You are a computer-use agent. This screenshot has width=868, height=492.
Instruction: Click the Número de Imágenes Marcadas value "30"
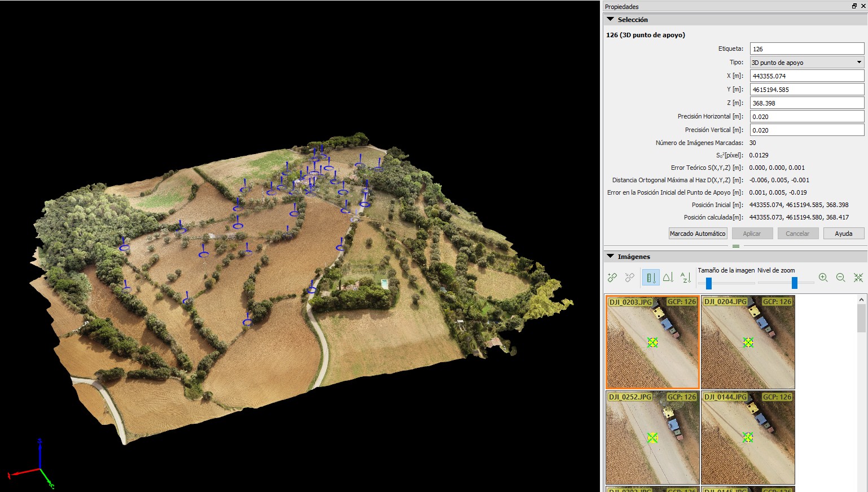point(753,143)
